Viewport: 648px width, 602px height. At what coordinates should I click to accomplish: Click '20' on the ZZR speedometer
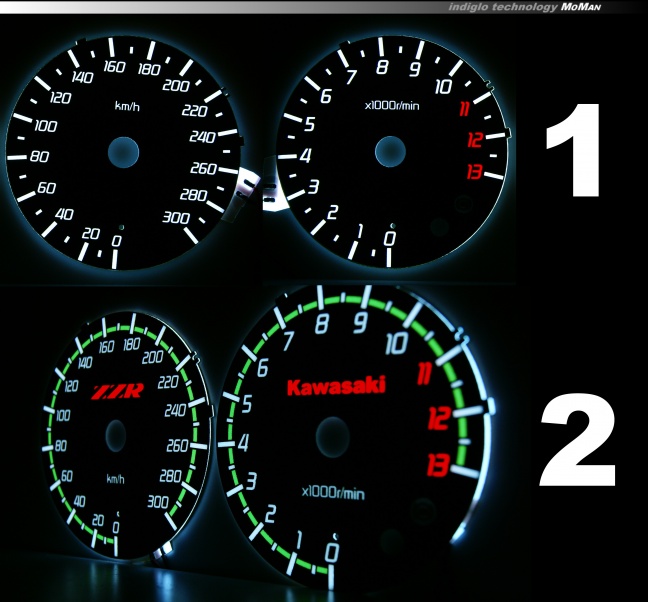tap(98, 520)
